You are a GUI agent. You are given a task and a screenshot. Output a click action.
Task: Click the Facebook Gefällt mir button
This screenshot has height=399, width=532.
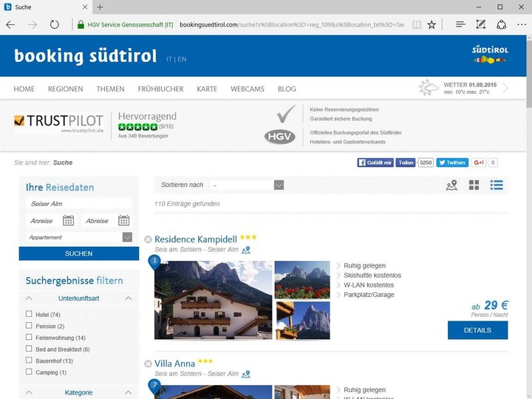375,163
